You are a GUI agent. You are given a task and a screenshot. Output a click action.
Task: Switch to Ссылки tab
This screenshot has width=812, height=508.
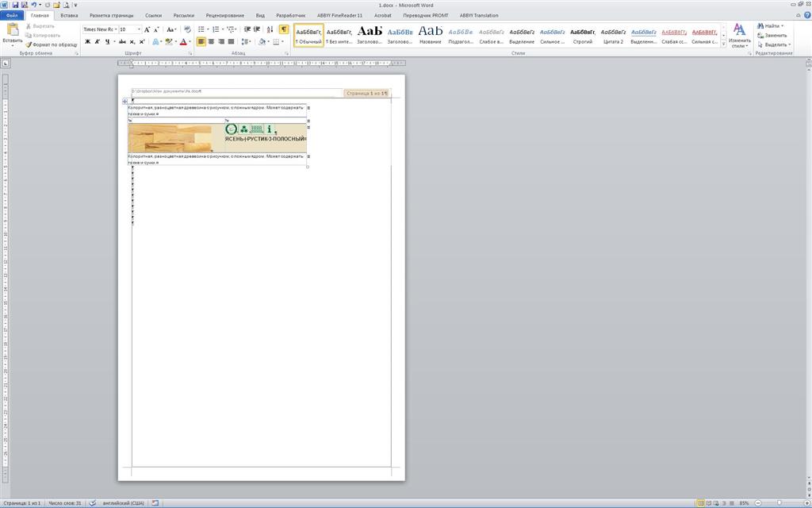(x=153, y=16)
